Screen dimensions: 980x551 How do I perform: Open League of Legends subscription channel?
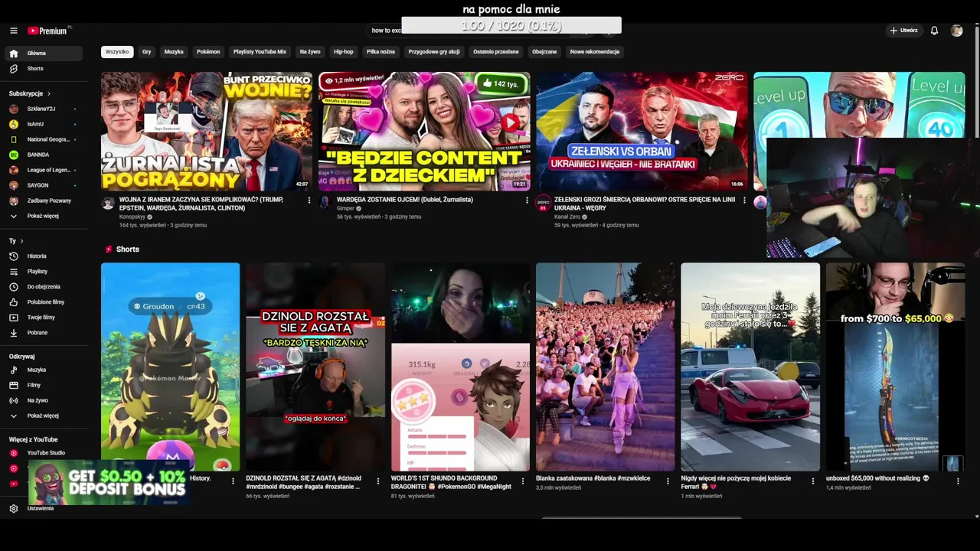pos(43,170)
